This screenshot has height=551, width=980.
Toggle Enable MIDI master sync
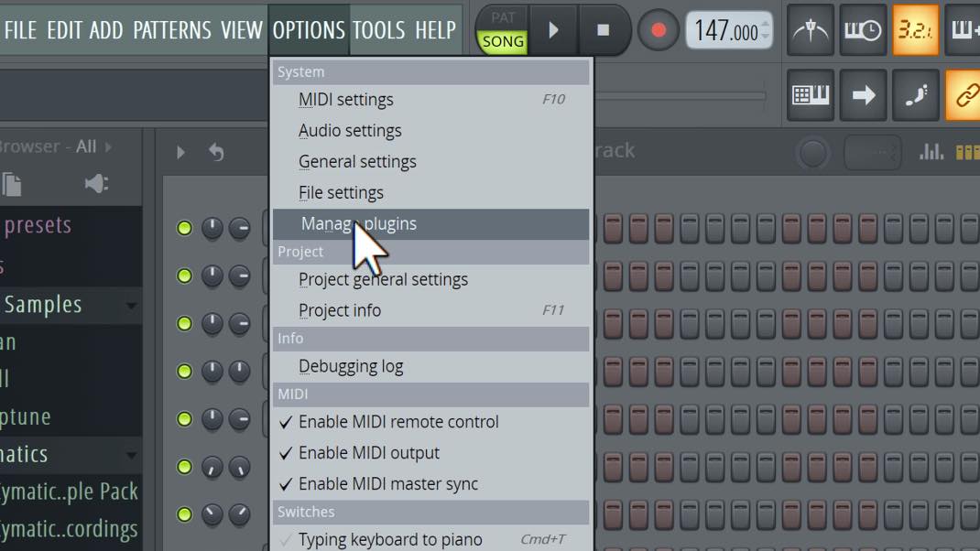[430, 483]
